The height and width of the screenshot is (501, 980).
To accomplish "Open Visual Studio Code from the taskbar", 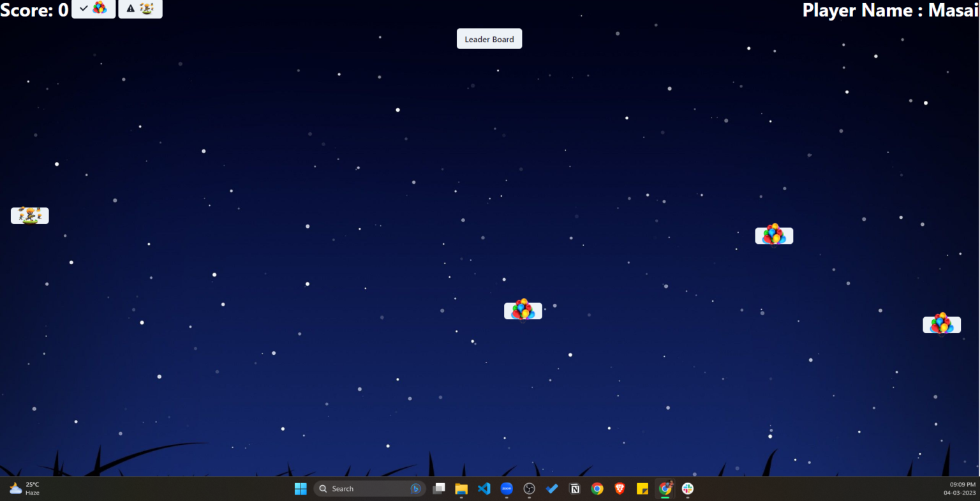I will [484, 488].
